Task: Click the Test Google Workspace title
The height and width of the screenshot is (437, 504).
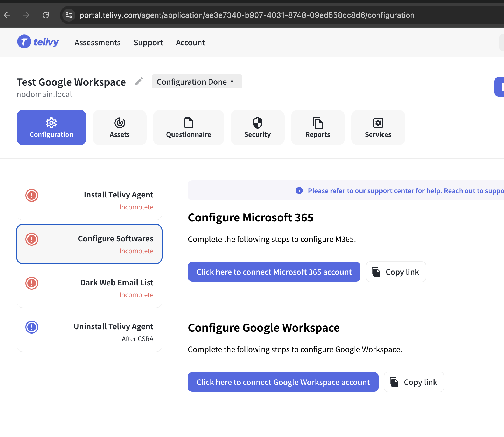Action: pos(71,82)
